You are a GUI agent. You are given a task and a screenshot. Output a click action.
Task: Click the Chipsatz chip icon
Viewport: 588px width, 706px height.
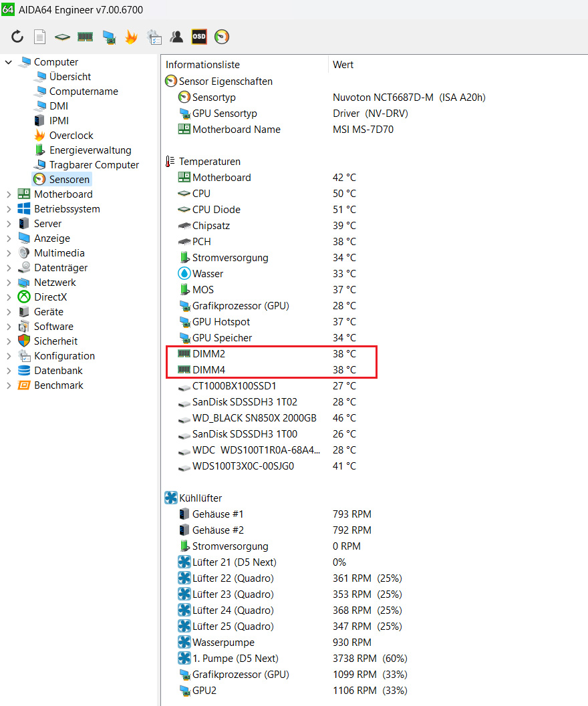(x=184, y=226)
